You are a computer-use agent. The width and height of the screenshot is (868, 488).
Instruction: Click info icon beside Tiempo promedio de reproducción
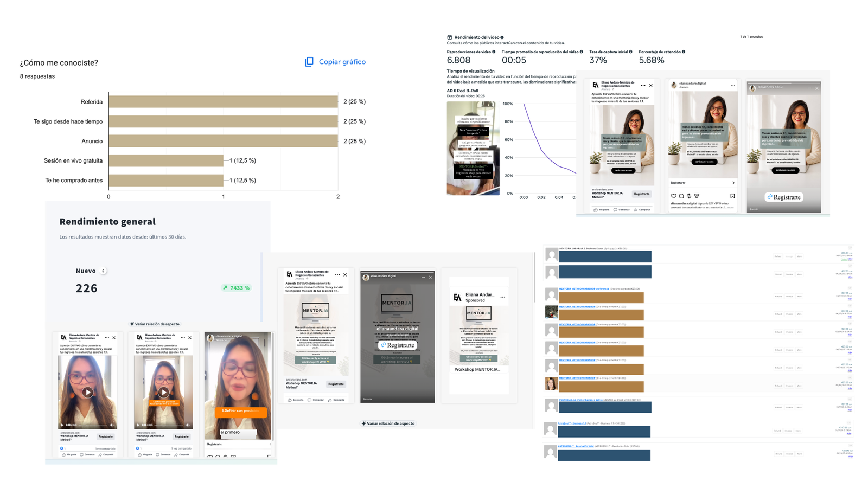point(582,52)
